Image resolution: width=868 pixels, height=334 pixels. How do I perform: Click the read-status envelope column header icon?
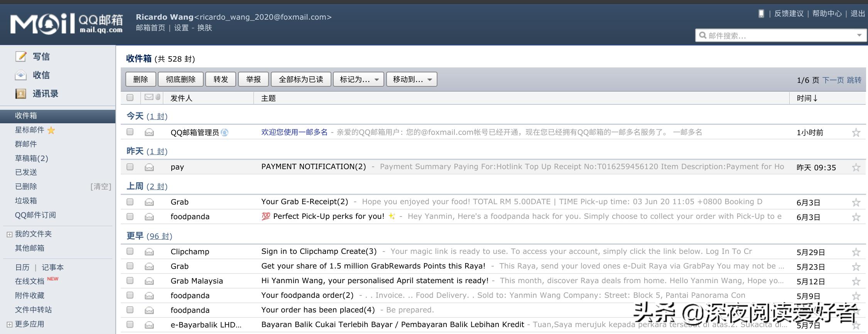point(149,97)
